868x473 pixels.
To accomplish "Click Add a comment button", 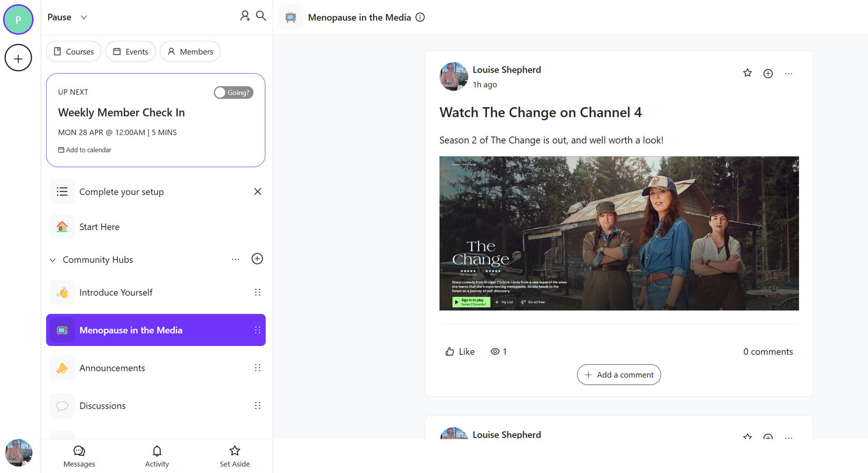I will [x=619, y=375].
